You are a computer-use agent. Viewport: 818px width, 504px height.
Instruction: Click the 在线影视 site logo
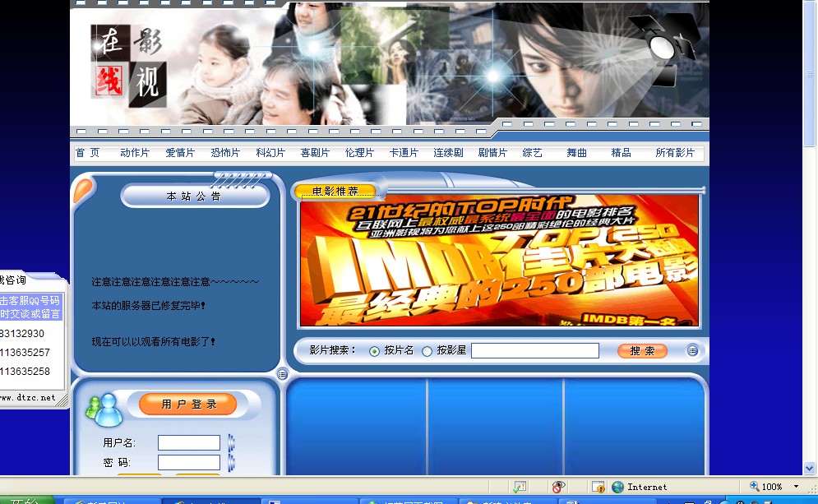129,67
